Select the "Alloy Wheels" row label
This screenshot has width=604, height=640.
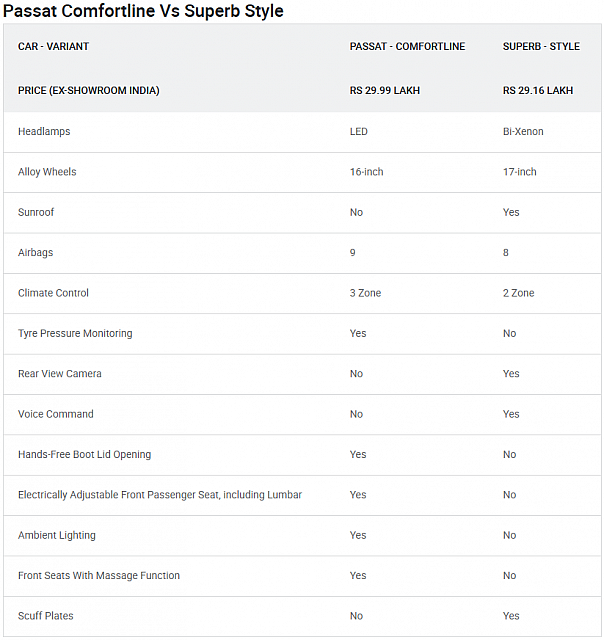coord(47,172)
